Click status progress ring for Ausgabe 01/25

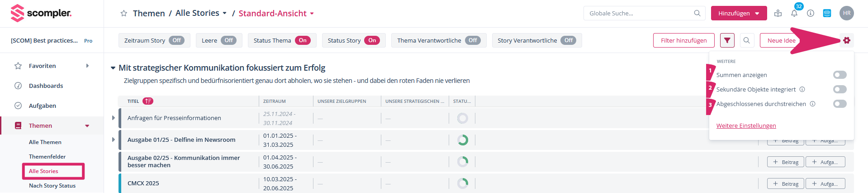462,140
